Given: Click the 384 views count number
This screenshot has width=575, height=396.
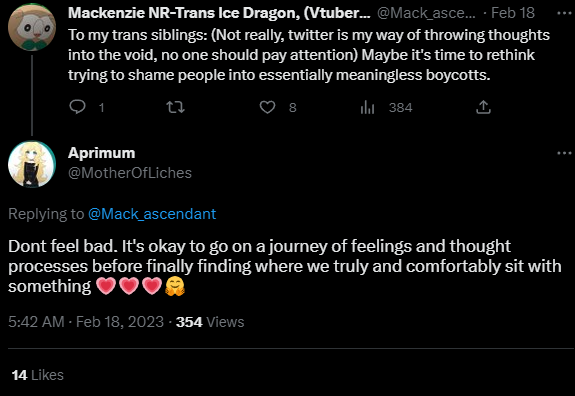Looking at the screenshot, I should pyautogui.click(x=400, y=107).
